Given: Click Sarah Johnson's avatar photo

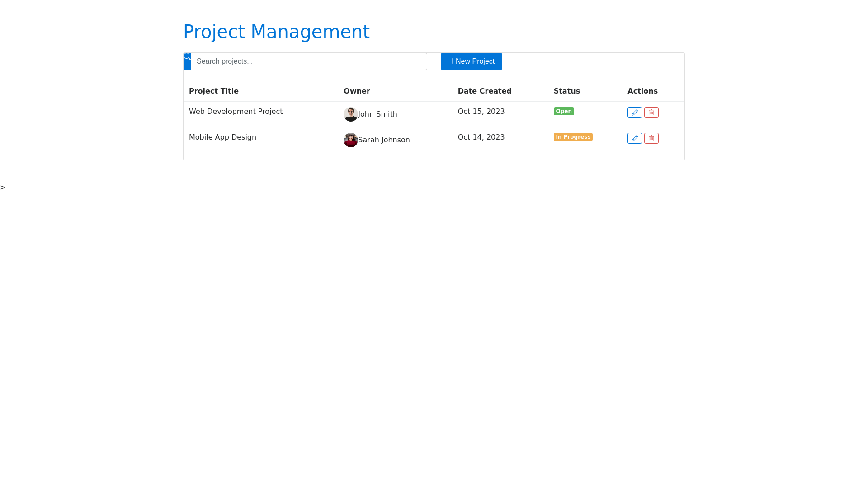Looking at the screenshot, I should pyautogui.click(x=350, y=140).
